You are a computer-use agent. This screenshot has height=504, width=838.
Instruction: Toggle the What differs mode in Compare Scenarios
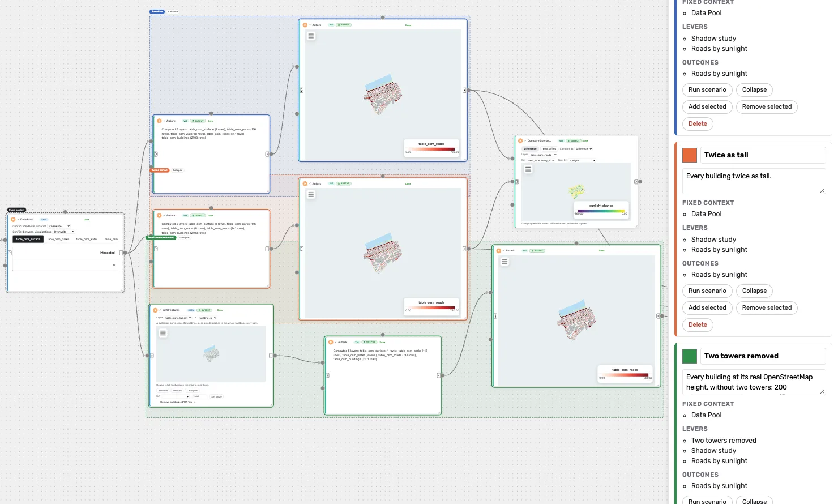click(549, 148)
